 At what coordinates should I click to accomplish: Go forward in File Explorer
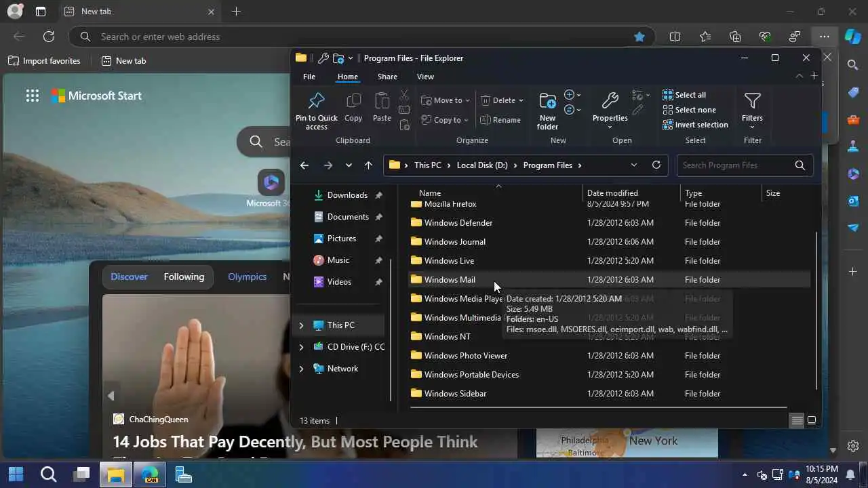point(328,165)
